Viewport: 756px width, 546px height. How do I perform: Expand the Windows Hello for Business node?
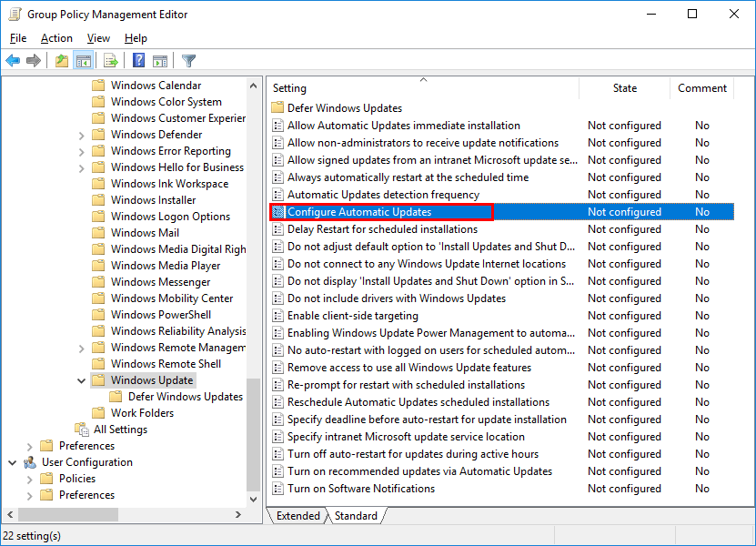82,168
